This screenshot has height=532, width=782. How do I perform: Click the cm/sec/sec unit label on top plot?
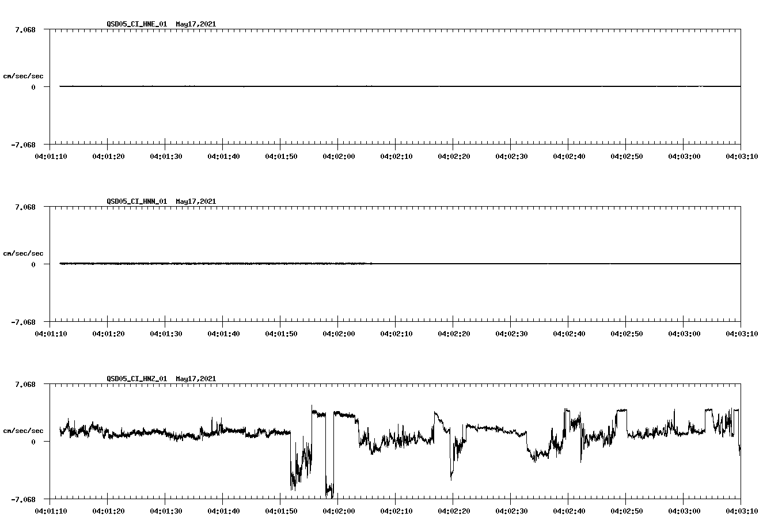pyautogui.click(x=24, y=77)
